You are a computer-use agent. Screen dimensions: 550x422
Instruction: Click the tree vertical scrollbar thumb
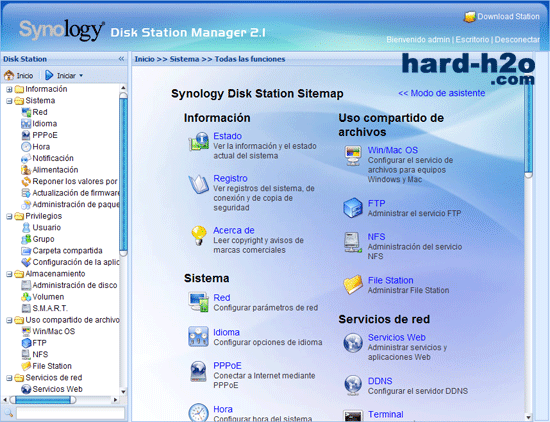(123, 174)
